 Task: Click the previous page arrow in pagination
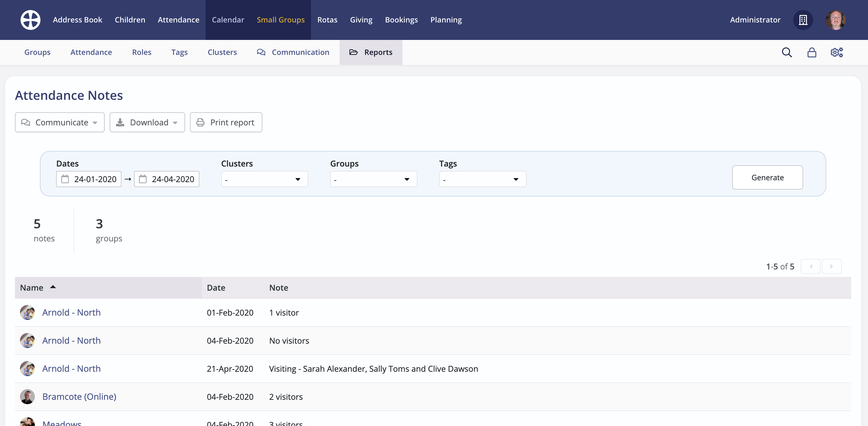pyautogui.click(x=810, y=266)
